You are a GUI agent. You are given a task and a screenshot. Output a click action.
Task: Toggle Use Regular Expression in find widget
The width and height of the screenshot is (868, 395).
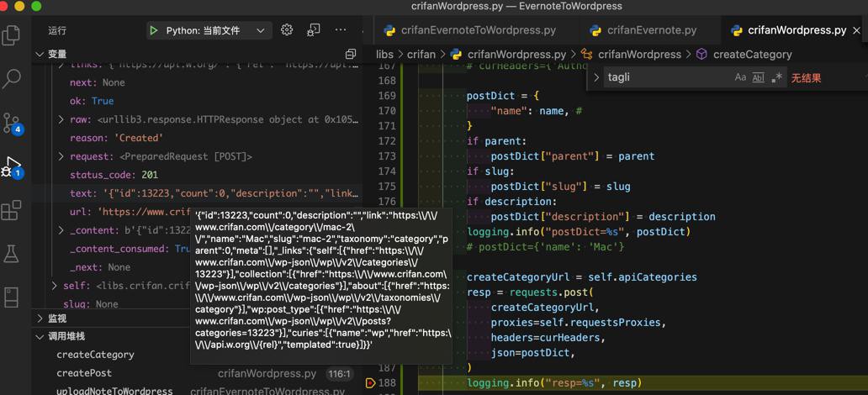(776, 78)
